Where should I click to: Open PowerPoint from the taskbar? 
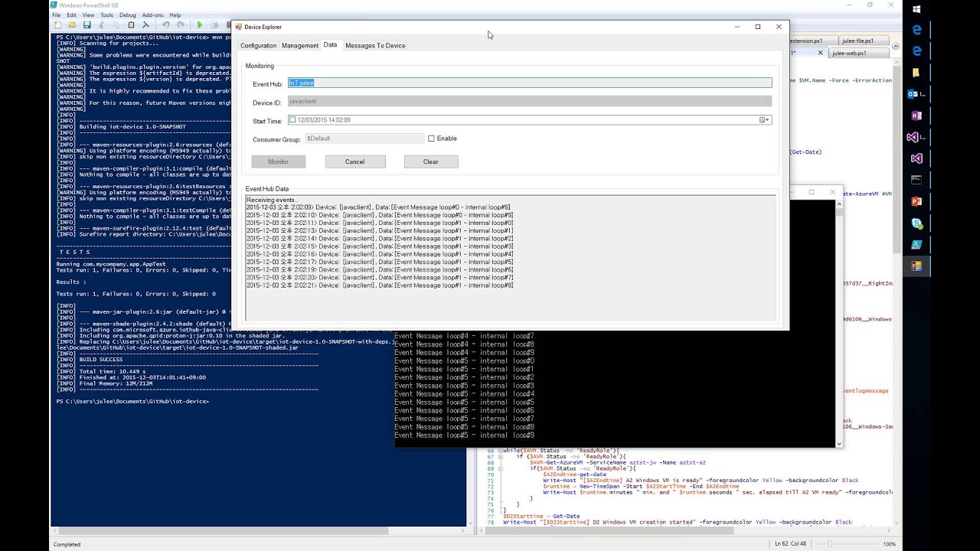916,201
